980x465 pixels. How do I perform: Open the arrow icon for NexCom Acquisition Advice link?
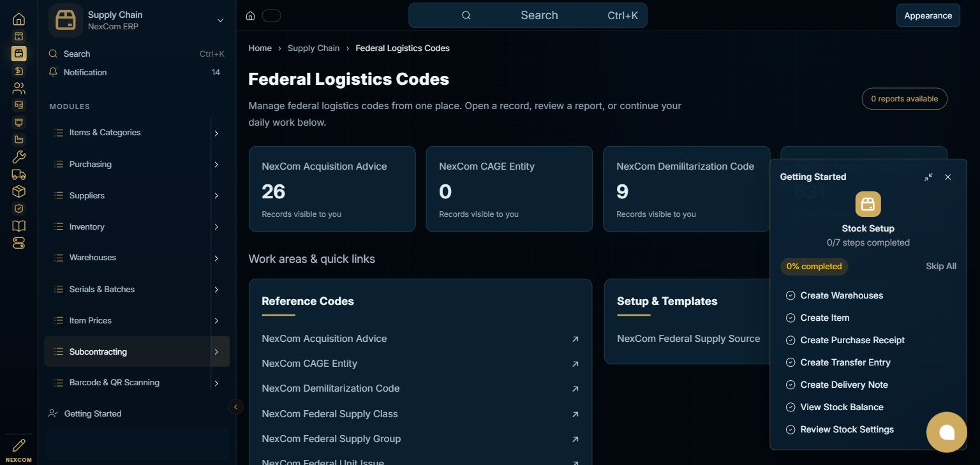click(575, 339)
